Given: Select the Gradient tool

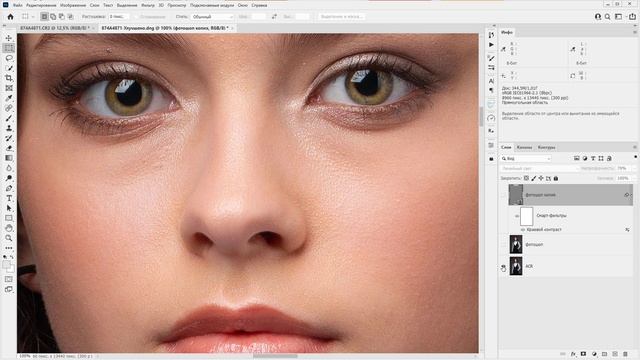Looking at the screenshot, I should coord(9,158).
